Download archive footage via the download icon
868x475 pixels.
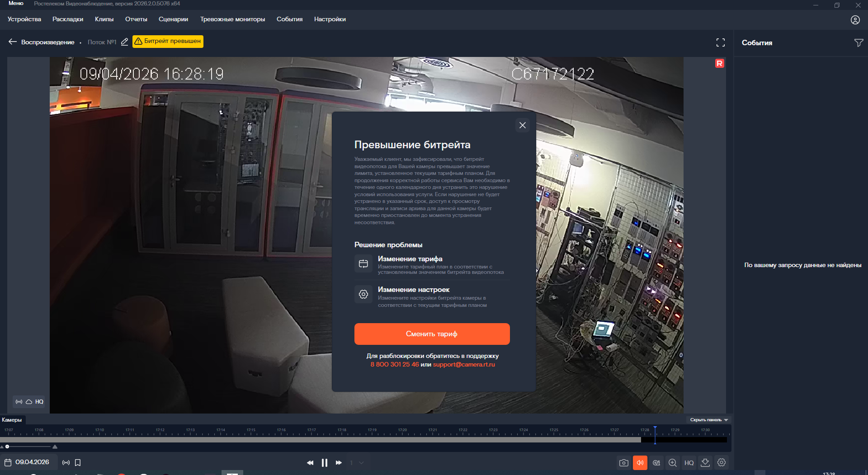pyautogui.click(x=705, y=462)
